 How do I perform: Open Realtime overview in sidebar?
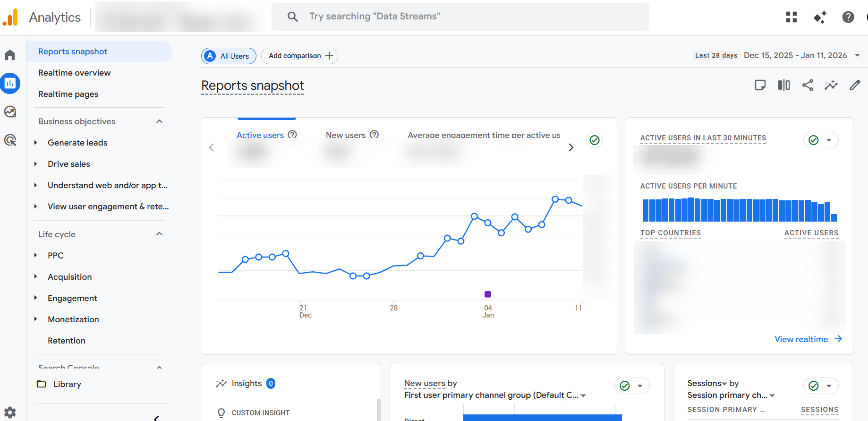tap(75, 73)
